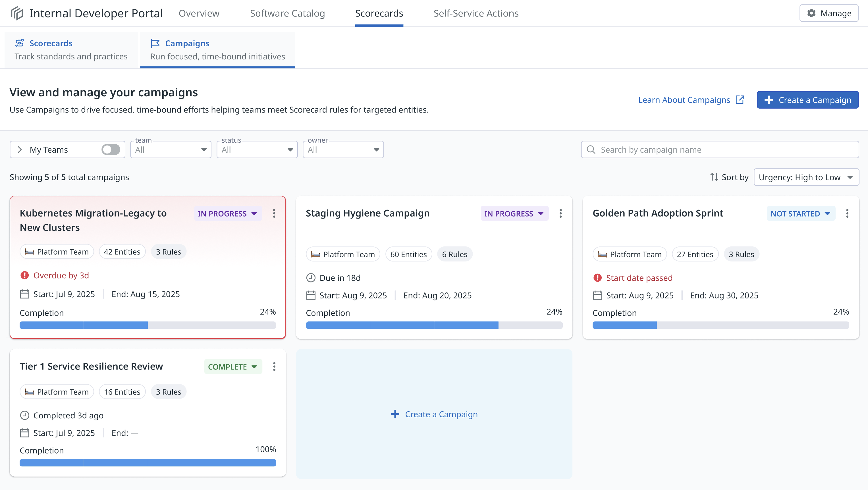Open more options on Golden Path Adoption Sprint
The width and height of the screenshot is (868, 490).
click(x=847, y=213)
